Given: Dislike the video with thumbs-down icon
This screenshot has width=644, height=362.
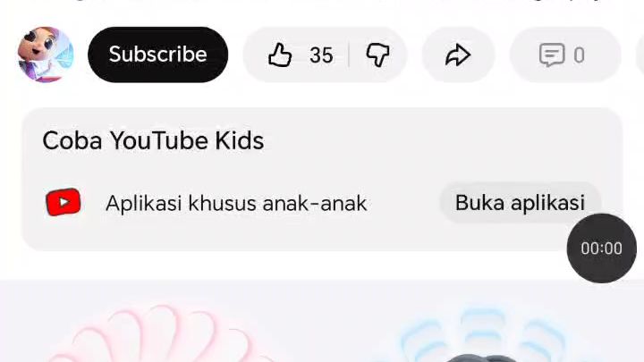Looking at the screenshot, I should coord(377,55).
